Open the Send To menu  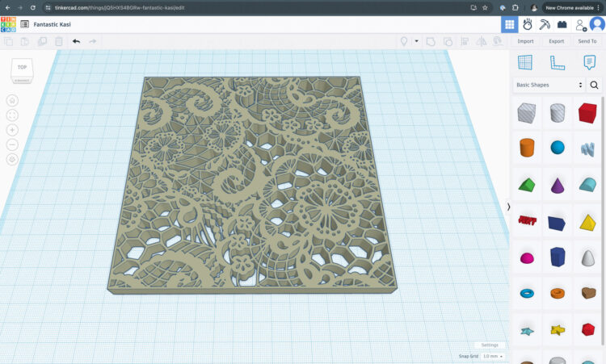(x=587, y=41)
